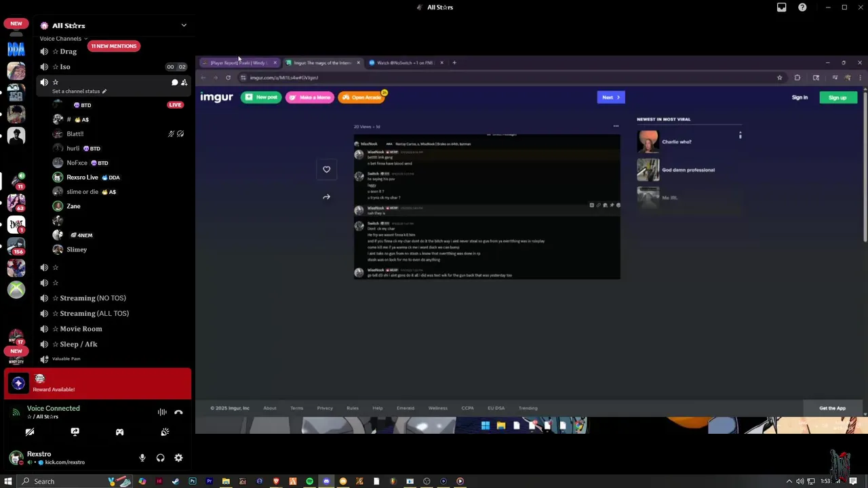Join the Drag voice channel
868x488 pixels.
(113, 52)
